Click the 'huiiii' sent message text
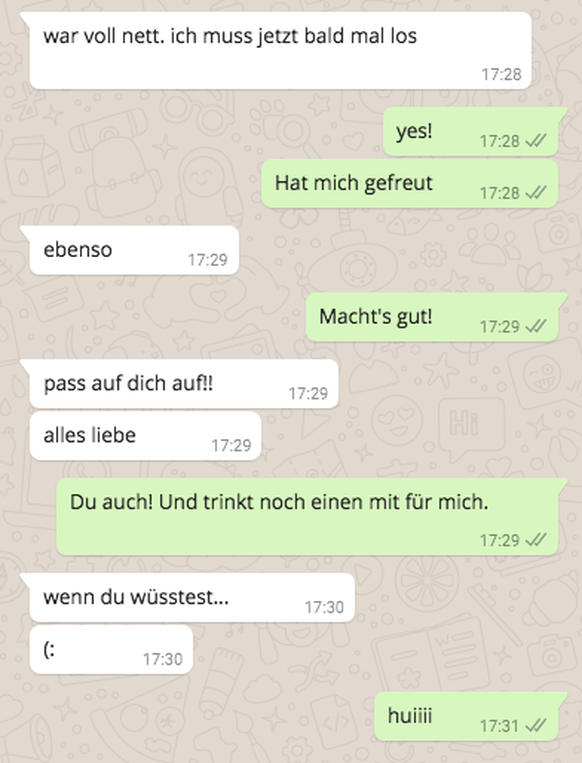The image size is (582, 763). click(x=410, y=716)
